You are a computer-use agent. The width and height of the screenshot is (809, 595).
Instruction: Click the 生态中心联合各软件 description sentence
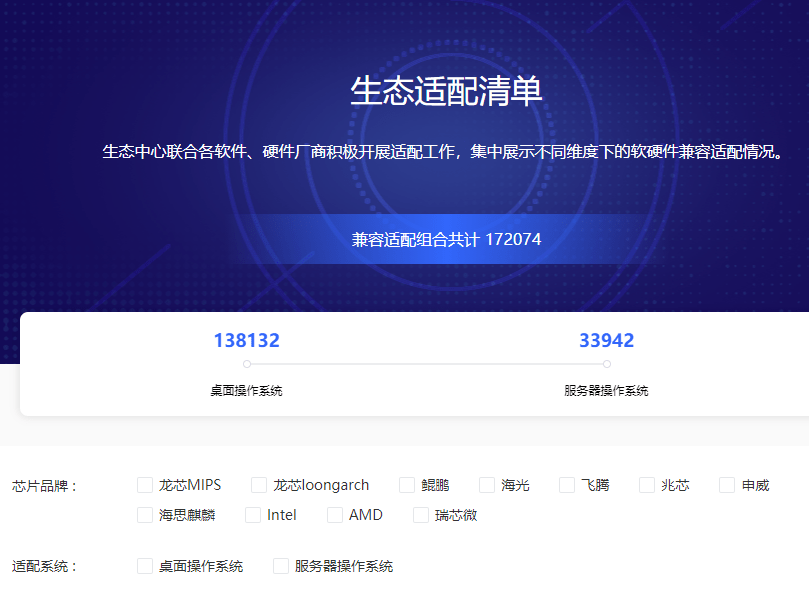point(443,152)
